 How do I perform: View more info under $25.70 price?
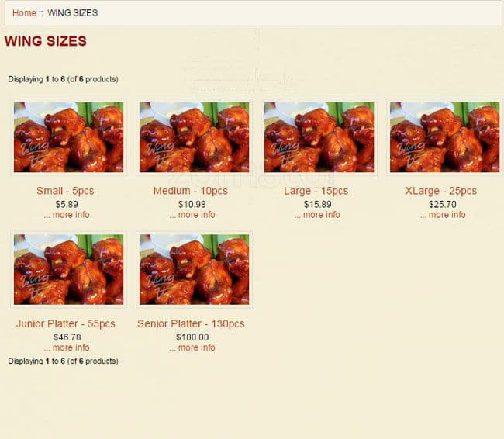point(443,215)
